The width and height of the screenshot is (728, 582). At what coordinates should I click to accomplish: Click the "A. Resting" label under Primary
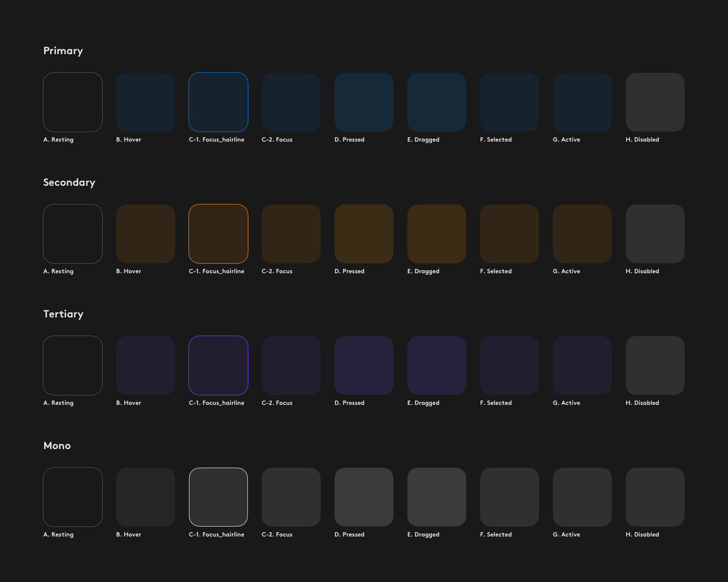coord(58,139)
